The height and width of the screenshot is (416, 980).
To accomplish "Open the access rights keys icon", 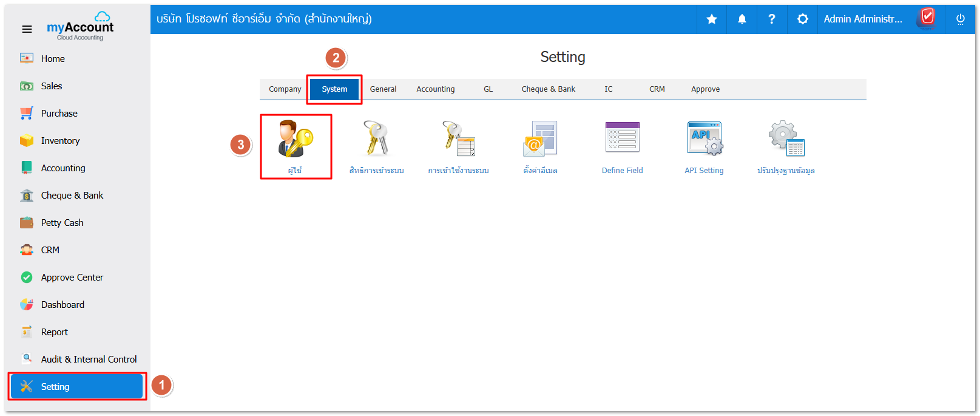I will coord(376,139).
